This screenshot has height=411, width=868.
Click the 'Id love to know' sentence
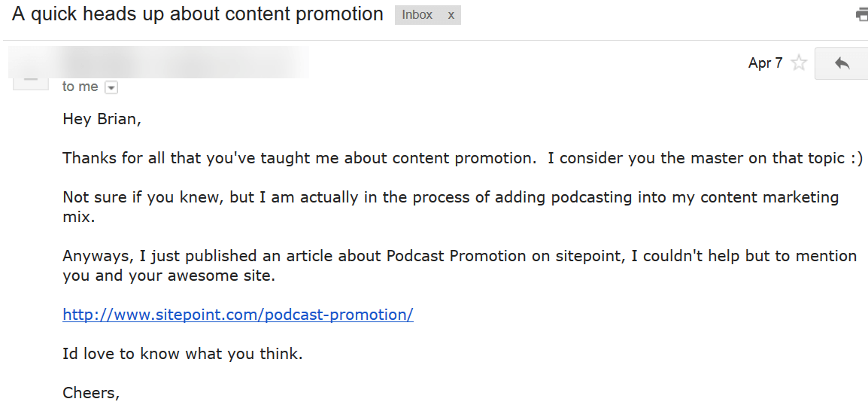pos(183,354)
